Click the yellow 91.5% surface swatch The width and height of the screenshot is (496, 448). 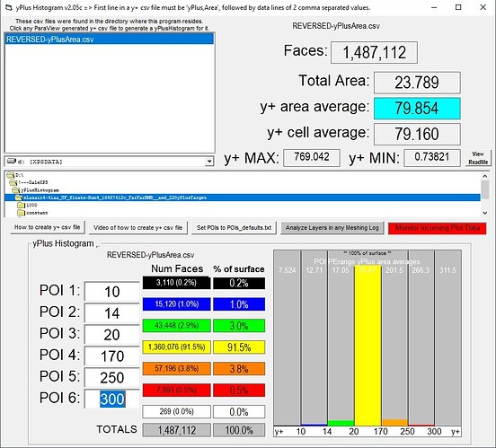(x=239, y=347)
